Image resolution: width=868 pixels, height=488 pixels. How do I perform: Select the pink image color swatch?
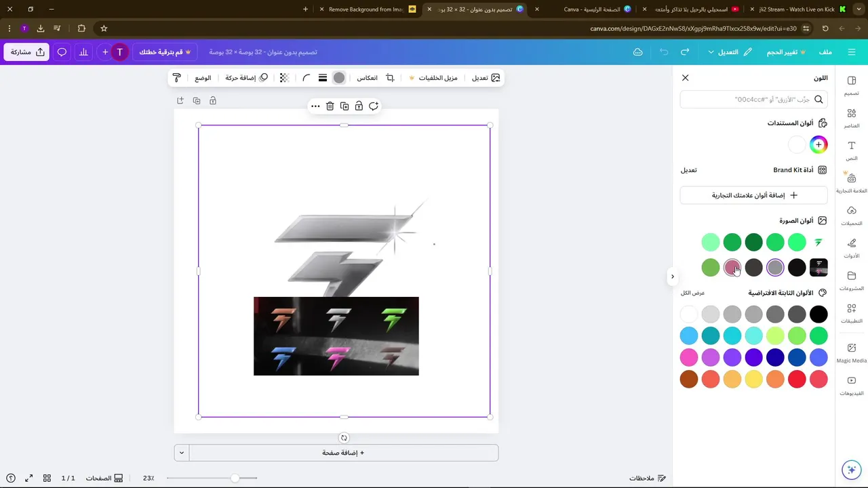point(732,268)
